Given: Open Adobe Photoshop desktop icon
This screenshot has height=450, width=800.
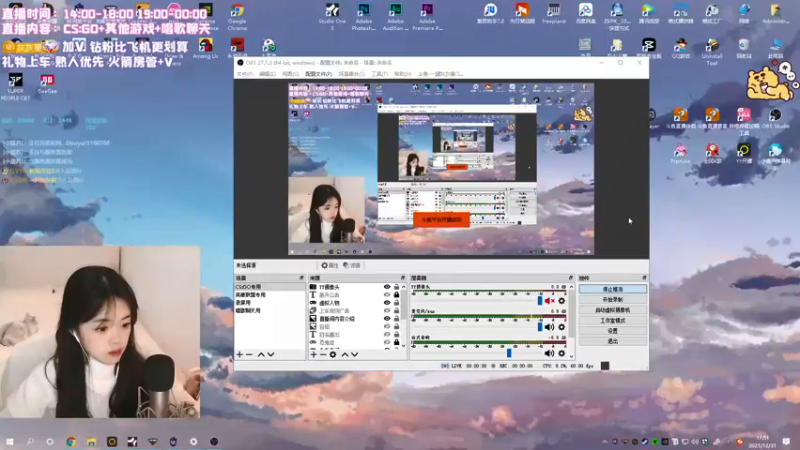Looking at the screenshot, I should point(364,17).
